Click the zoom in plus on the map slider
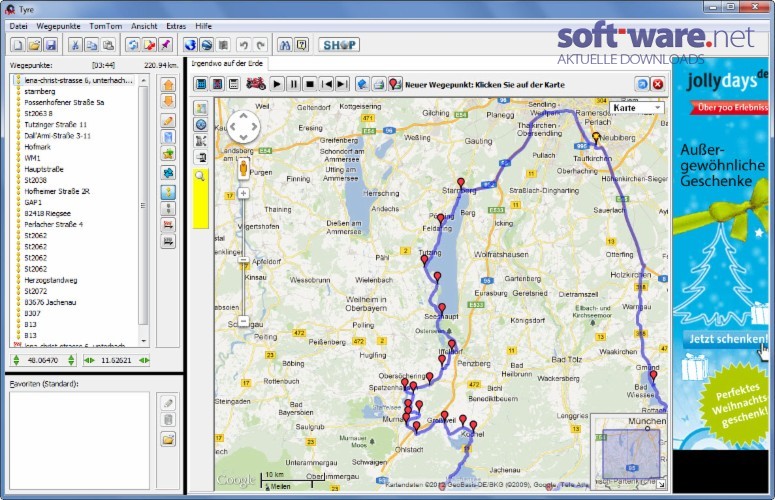This screenshot has height=500, width=775. pyautogui.click(x=243, y=193)
